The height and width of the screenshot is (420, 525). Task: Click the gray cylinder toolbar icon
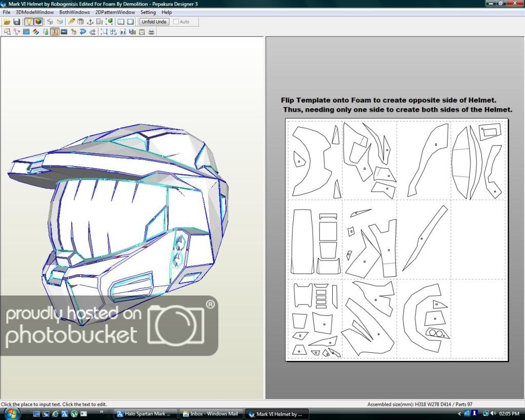tap(80, 22)
